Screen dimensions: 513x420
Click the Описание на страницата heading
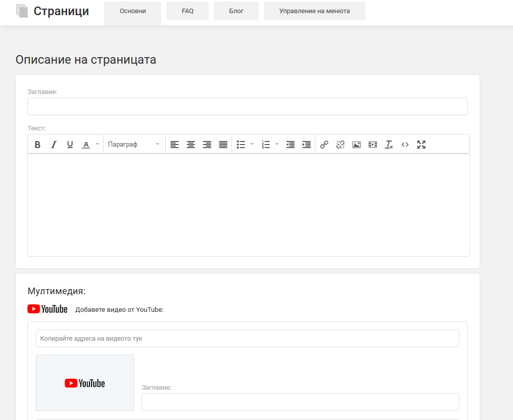click(x=86, y=60)
